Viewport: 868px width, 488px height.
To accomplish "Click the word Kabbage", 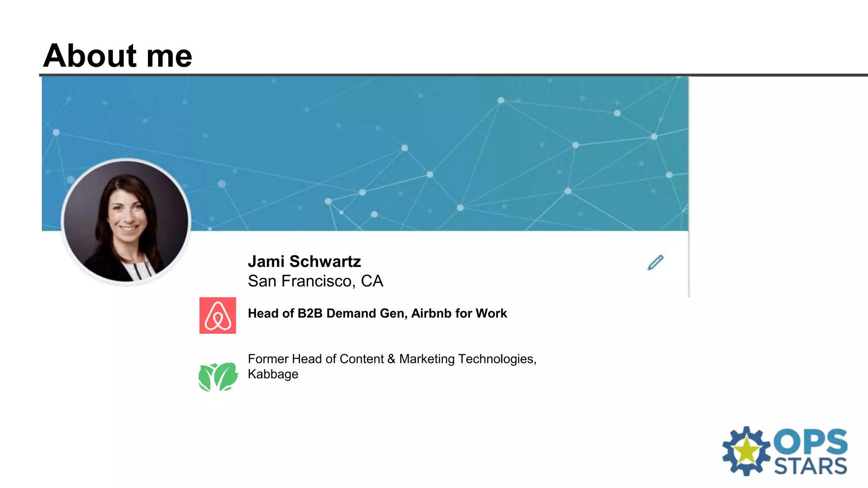I will coord(273,374).
